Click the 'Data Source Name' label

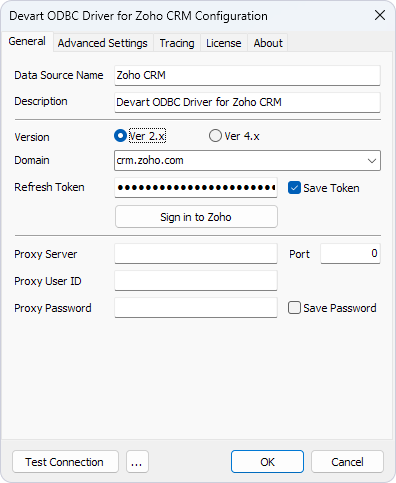pyautogui.click(x=59, y=75)
